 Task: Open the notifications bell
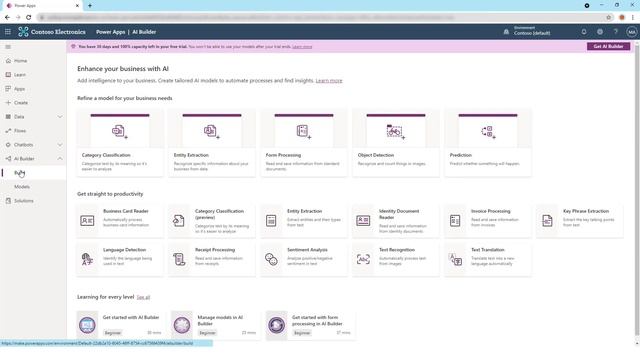click(584, 32)
